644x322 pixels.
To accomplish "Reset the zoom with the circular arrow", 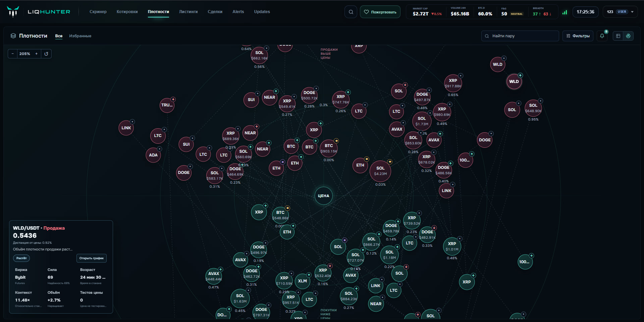I will (x=46, y=54).
